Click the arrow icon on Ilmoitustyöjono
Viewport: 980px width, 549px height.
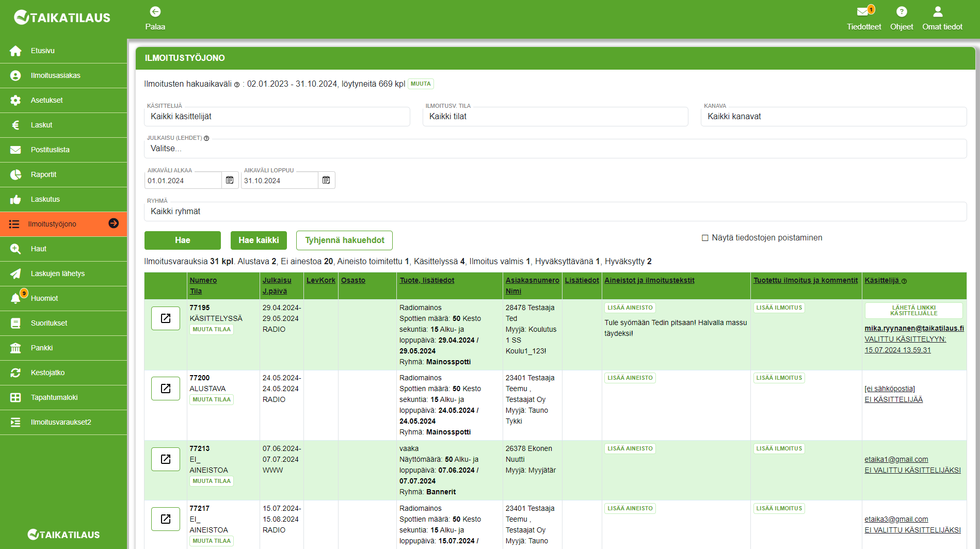(114, 223)
